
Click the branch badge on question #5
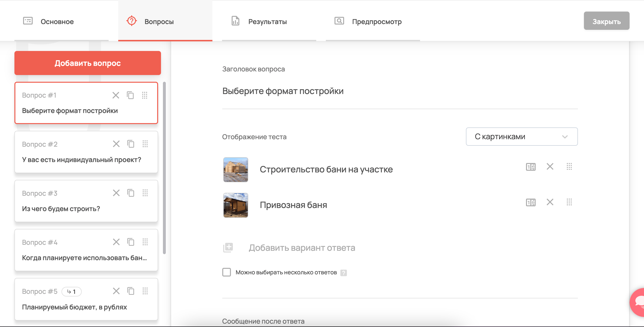[72, 291]
